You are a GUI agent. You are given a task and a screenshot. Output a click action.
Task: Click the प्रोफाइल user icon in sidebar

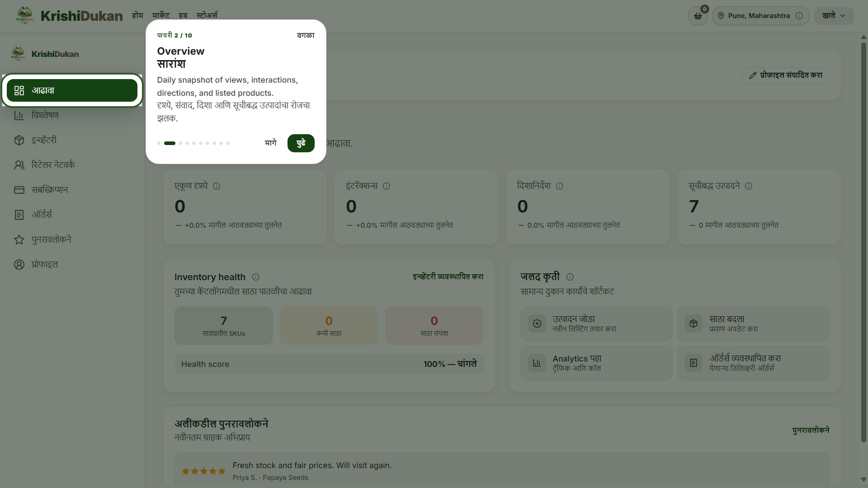coord(19,264)
